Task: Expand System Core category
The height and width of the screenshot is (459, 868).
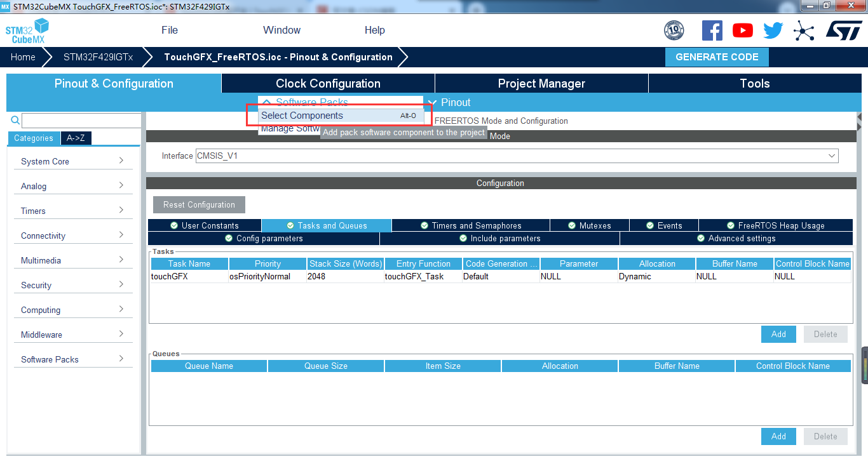Action: [x=72, y=161]
